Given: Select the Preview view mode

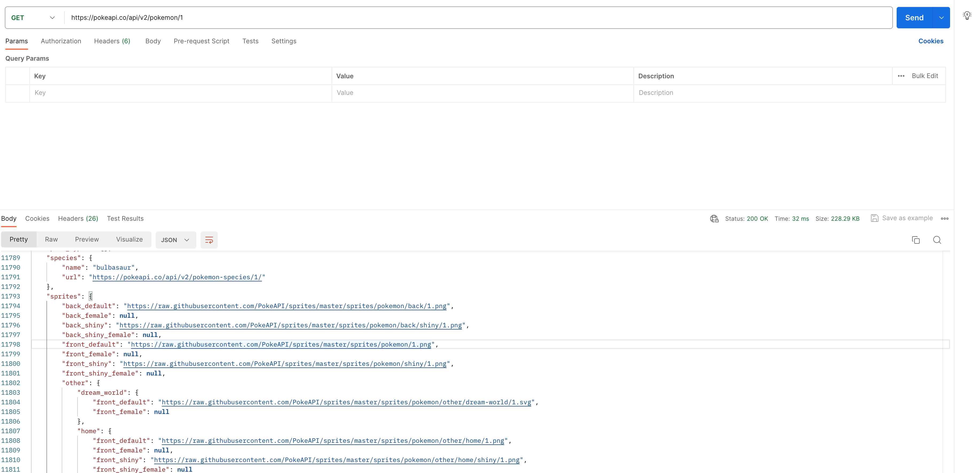Looking at the screenshot, I should [x=87, y=239].
